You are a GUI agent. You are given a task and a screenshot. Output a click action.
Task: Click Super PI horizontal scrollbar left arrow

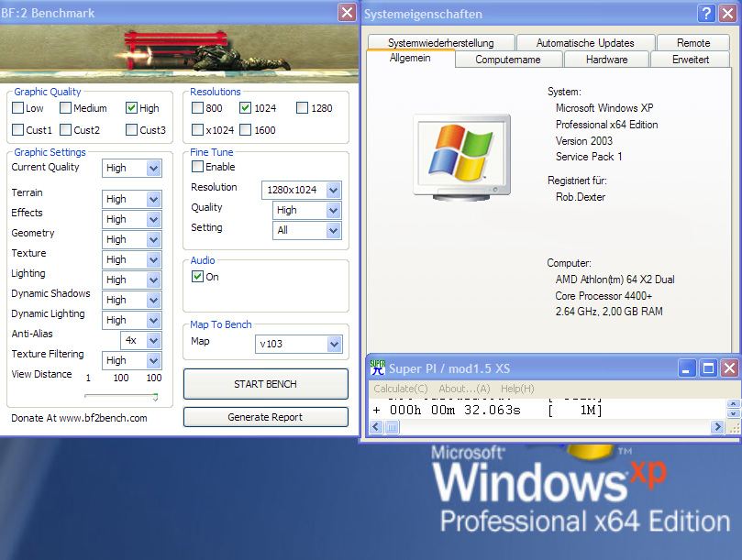pos(376,427)
